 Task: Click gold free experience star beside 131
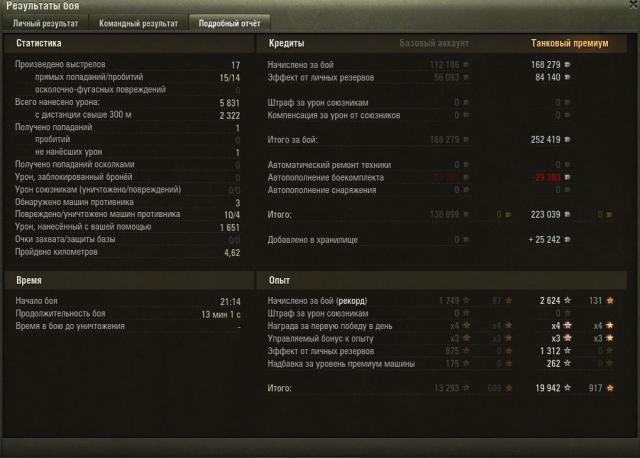(x=610, y=300)
